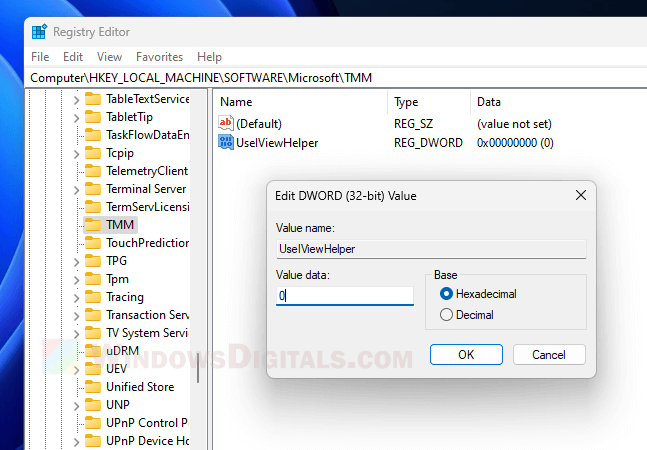647x450 pixels.
Task: Click the TMM folder icon
Action: tap(93, 225)
